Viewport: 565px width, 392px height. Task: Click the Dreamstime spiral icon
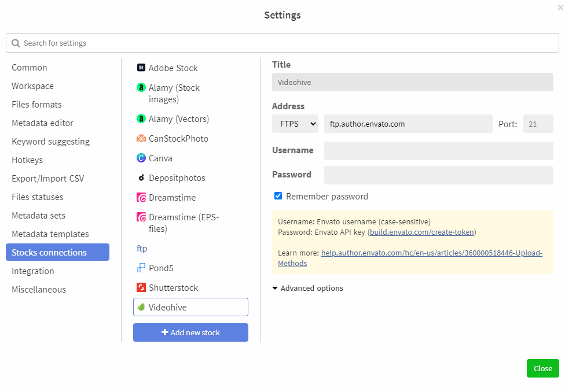pyautogui.click(x=141, y=197)
